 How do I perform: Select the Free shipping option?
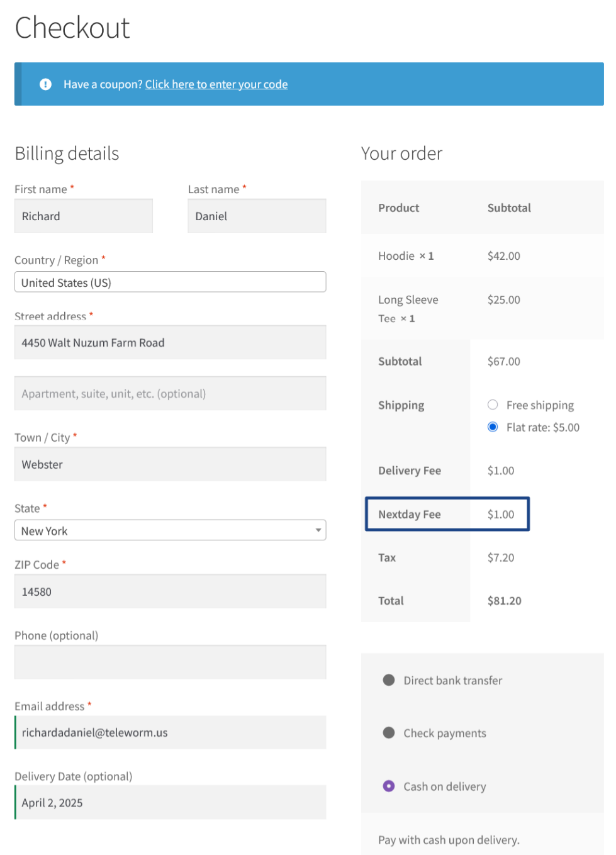[x=493, y=405]
